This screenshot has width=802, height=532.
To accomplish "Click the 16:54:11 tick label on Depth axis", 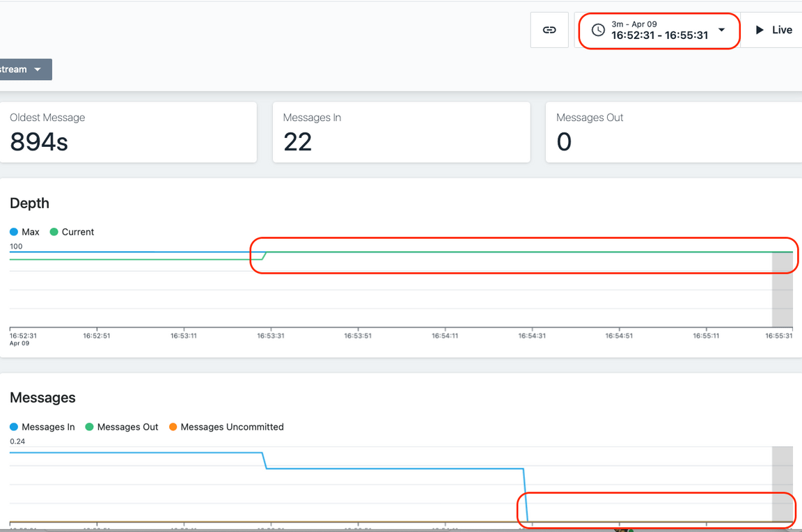I will click(445, 336).
